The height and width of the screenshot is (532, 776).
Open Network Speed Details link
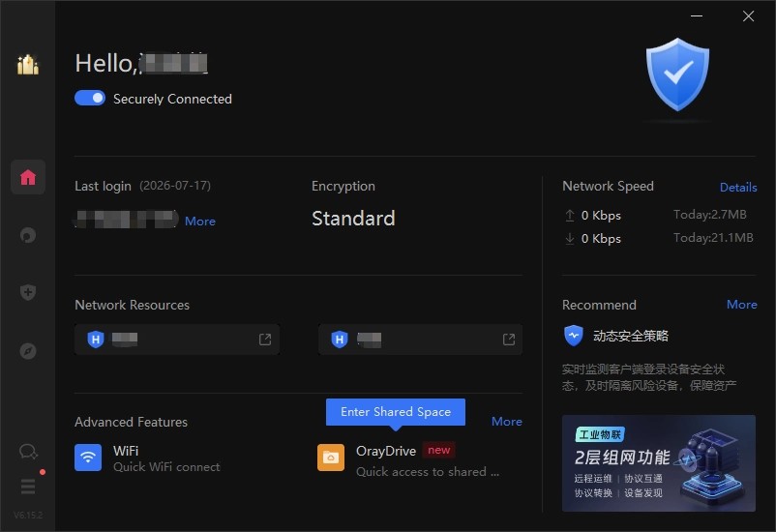coord(738,187)
